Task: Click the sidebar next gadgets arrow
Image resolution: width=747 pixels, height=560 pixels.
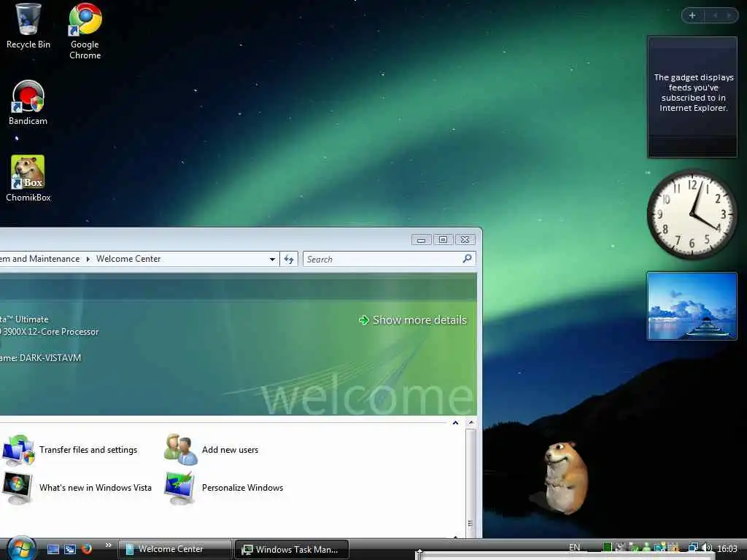Action: (729, 15)
